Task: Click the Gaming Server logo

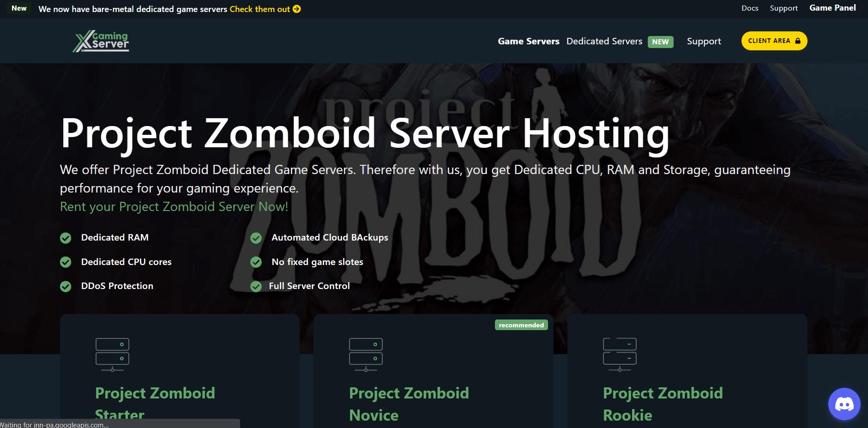Action: pos(101,41)
